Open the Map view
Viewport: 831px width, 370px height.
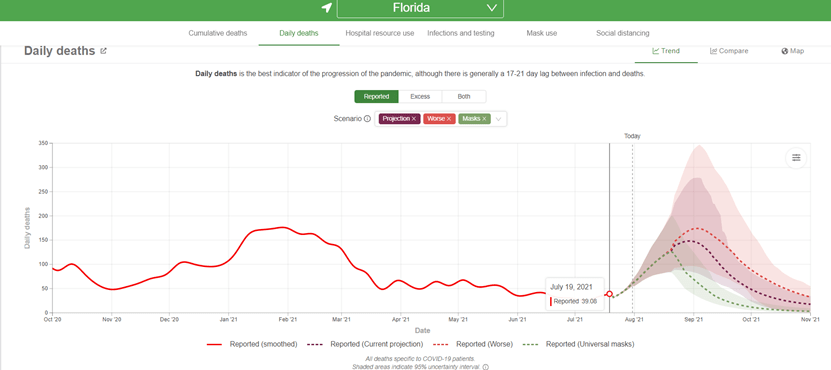pyautogui.click(x=792, y=51)
